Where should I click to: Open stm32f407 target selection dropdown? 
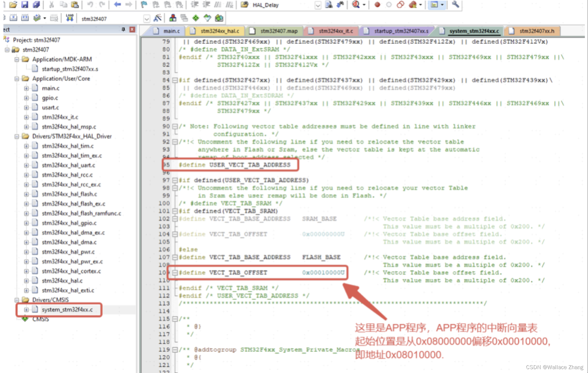click(147, 19)
